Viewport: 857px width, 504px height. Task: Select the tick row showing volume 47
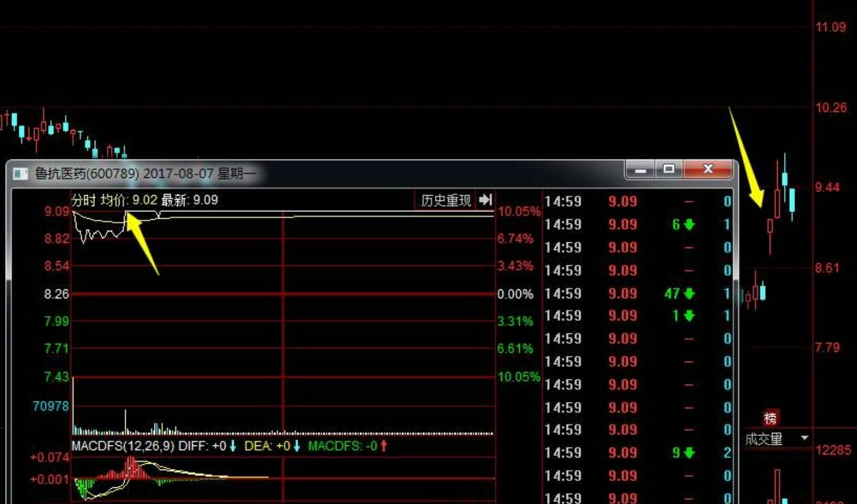coord(636,293)
